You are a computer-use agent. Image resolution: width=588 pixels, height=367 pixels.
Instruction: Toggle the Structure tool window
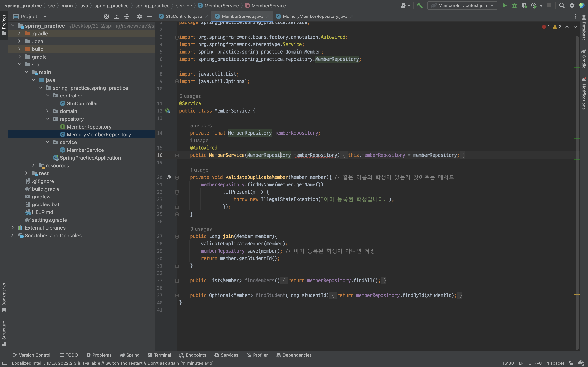click(4, 332)
